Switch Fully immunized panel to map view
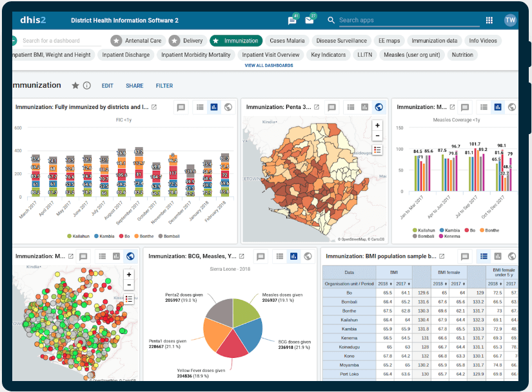 click(x=228, y=107)
